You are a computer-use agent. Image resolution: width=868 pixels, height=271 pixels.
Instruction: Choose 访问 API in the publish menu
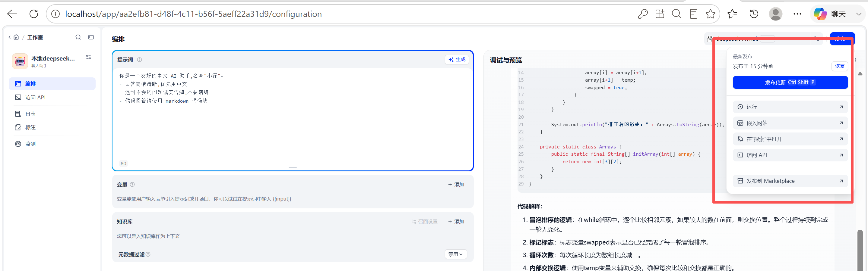[x=790, y=155]
